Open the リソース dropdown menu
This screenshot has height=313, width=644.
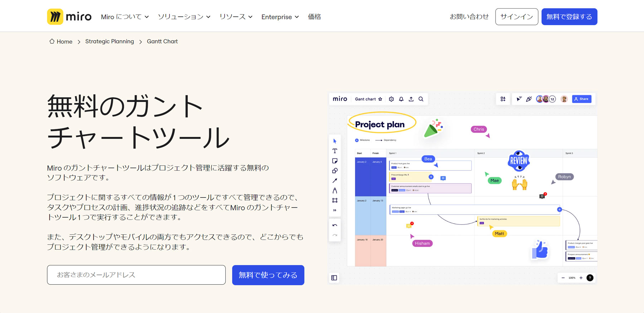click(236, 17)
